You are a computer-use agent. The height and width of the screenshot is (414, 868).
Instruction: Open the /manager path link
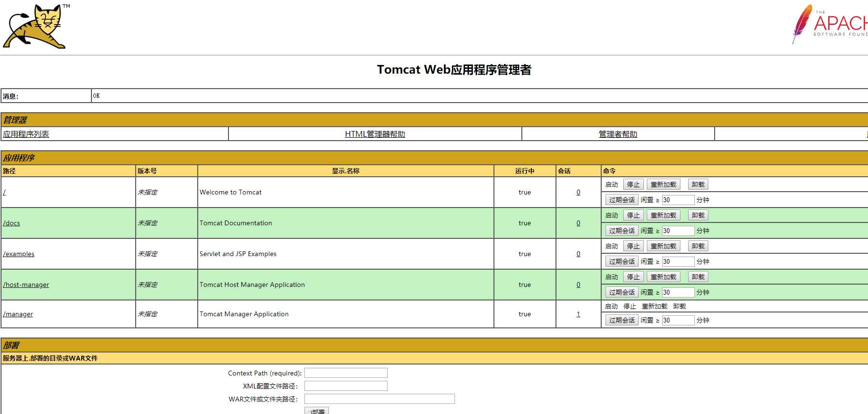(x=18, y=314)
